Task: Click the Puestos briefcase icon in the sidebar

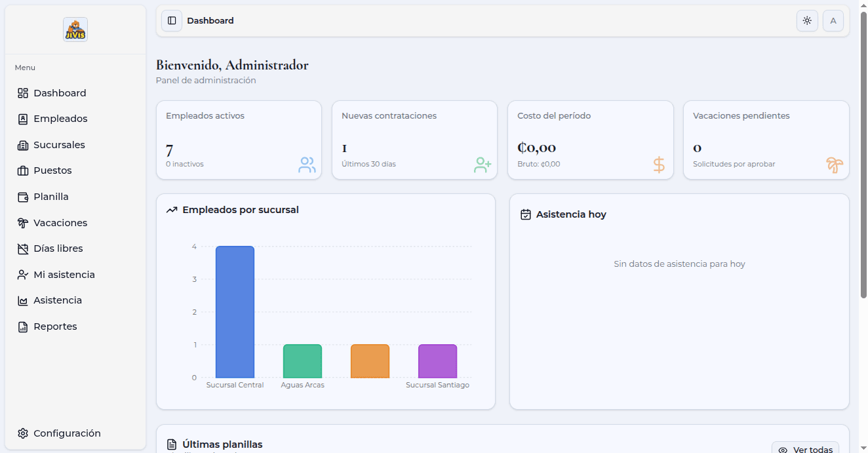Action: pos(23,170)
